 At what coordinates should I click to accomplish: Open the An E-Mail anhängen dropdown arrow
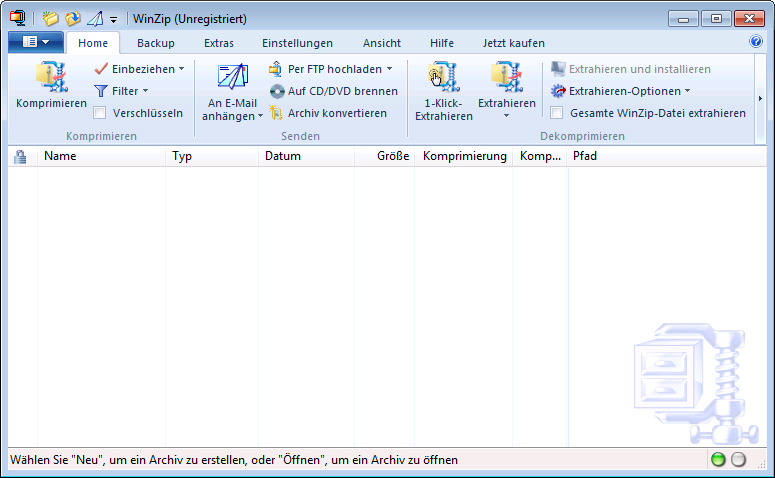(x=260, y=116)
